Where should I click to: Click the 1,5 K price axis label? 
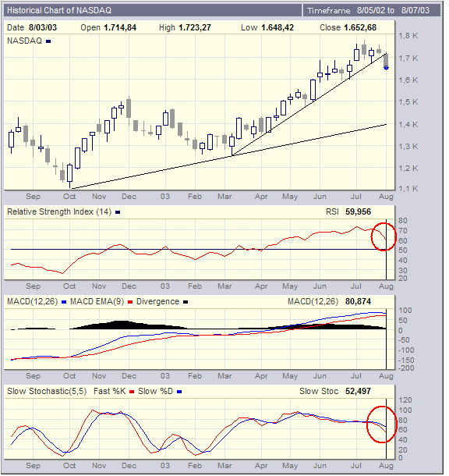pos(408,102)
